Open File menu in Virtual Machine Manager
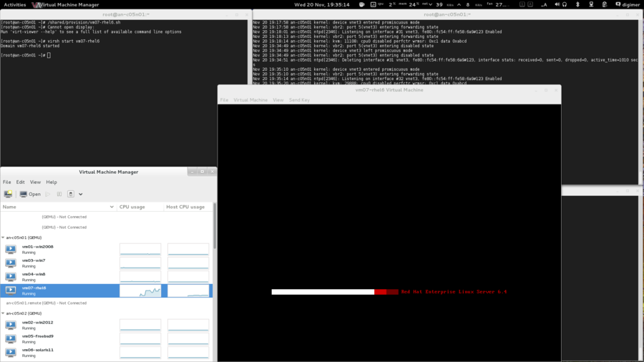644x362 pixels. 7,182
